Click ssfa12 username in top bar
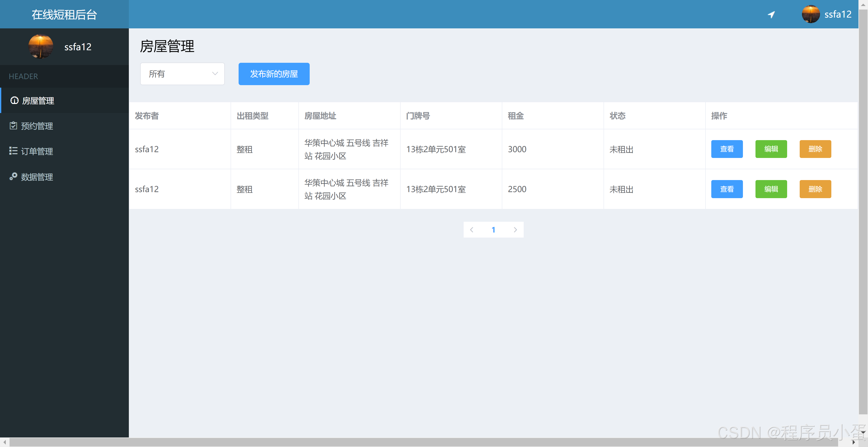Viewport: 868px width, 447px height. tap(838, 15)
